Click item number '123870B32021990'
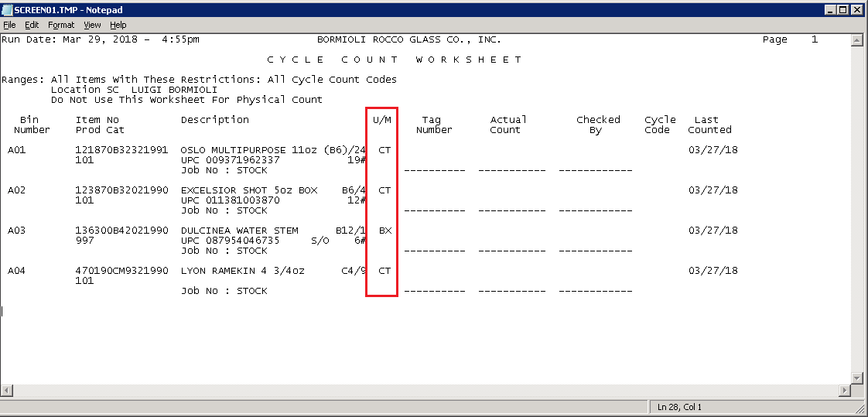This screenshot has width=868, height=417. (x=121, y=190)
